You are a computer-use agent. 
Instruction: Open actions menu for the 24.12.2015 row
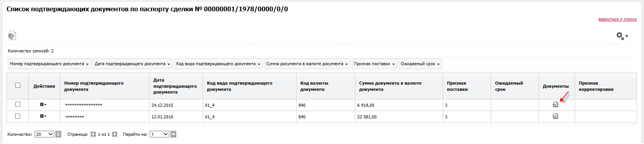coord(43,104)
